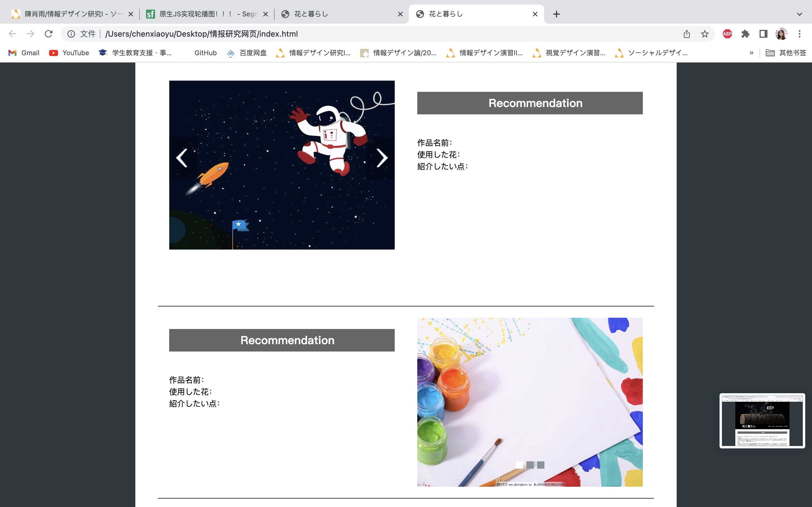This screenshot has height=507, width=812.
Task: Switch to the 陳肖雨/情報デザイン研究I tab
Action: click(67, 14)
